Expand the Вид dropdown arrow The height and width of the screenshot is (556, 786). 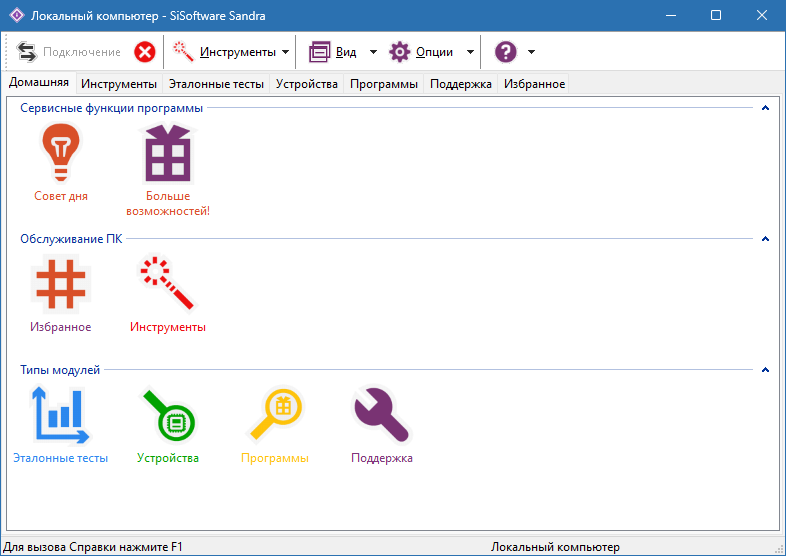click(373, 52)
